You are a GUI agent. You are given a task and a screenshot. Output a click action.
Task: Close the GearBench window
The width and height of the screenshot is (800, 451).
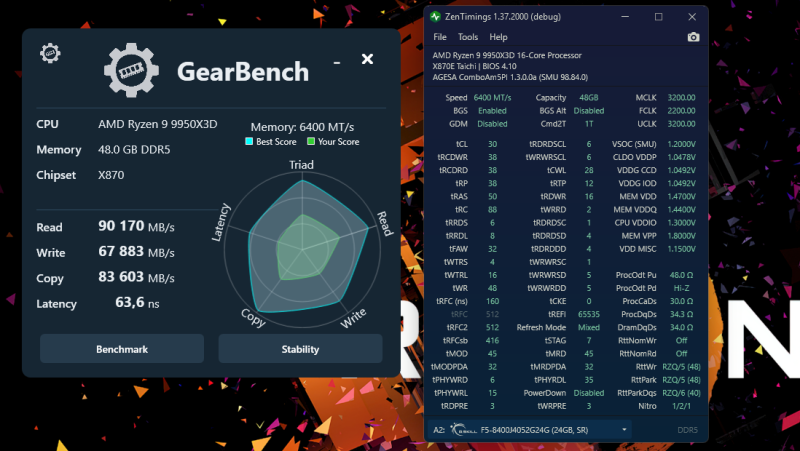[367, 59]
